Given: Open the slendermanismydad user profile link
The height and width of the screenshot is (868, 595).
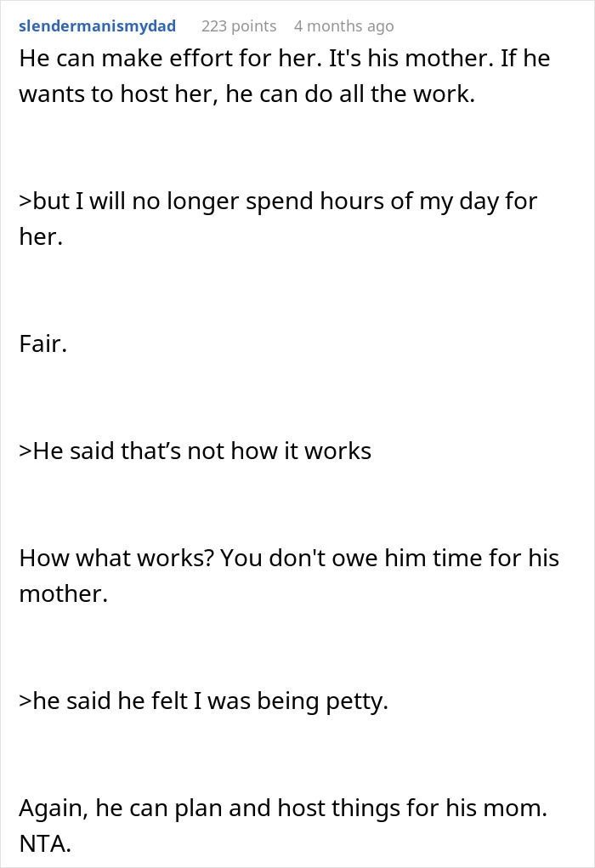Looking at the screenshot, I should point(97,26).
